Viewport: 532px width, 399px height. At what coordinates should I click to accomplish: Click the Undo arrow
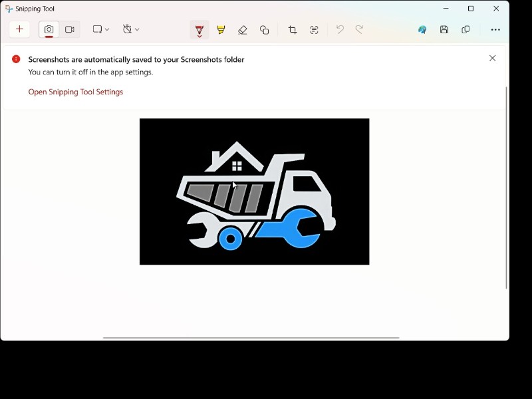tap(340, 30)
